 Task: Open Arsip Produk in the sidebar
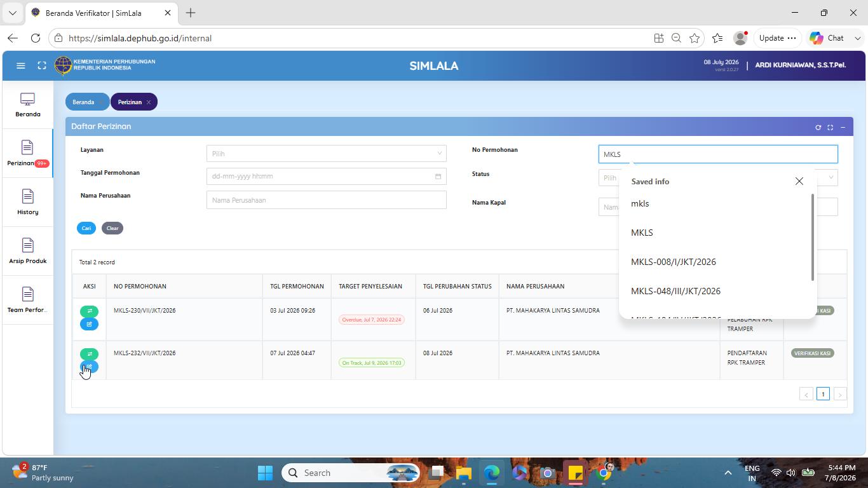(28, 252)
